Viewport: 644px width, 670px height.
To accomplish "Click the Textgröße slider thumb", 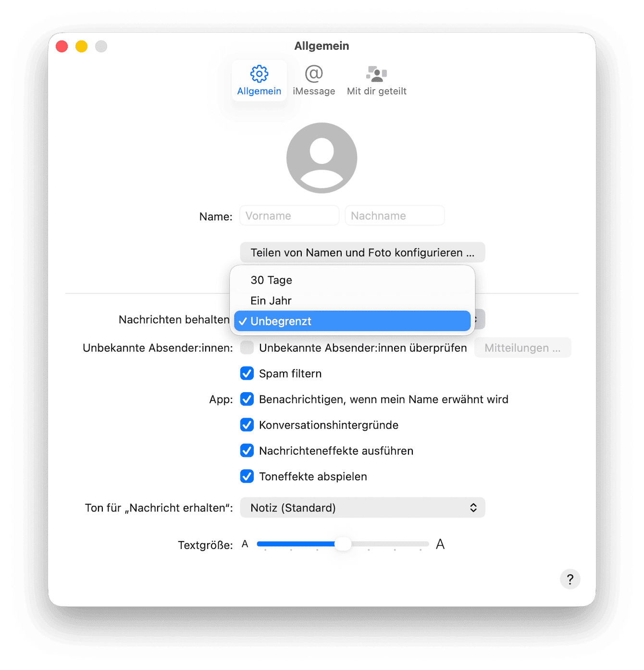I will (x=343, y=544).
